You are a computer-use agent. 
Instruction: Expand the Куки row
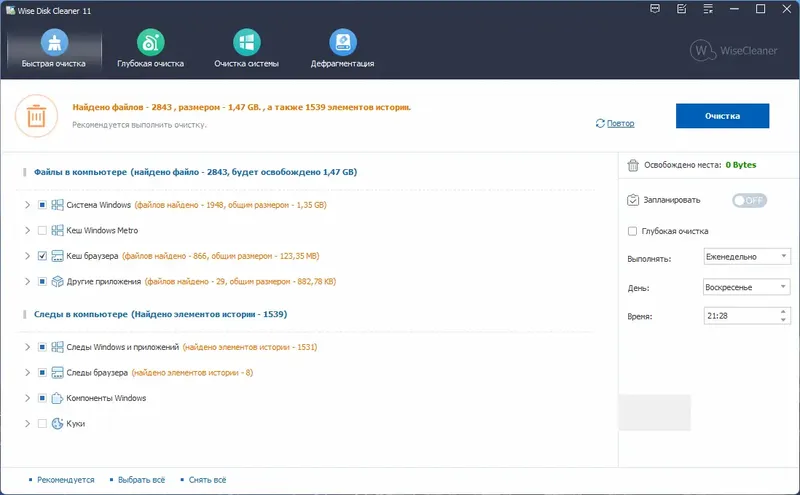(x=28, y=424)
